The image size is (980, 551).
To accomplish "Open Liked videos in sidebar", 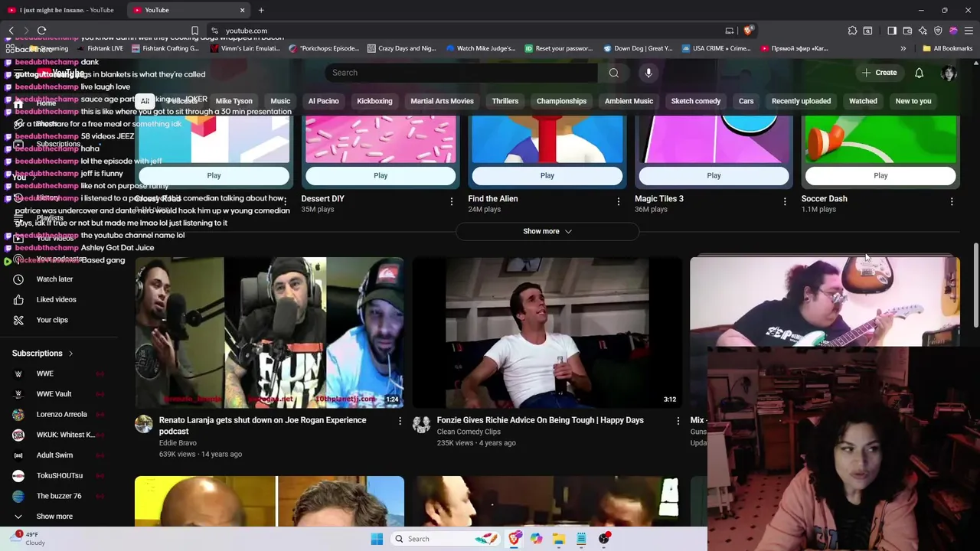I will pos(56,300).
